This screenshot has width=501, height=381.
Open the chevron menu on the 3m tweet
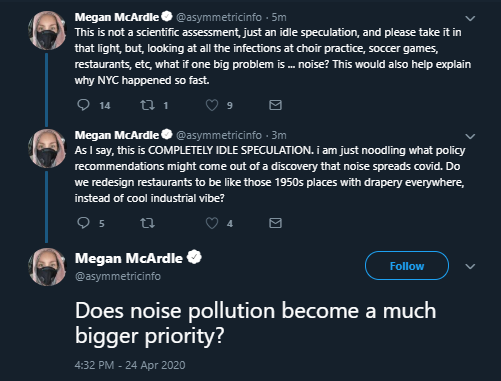tap(470, 136)
